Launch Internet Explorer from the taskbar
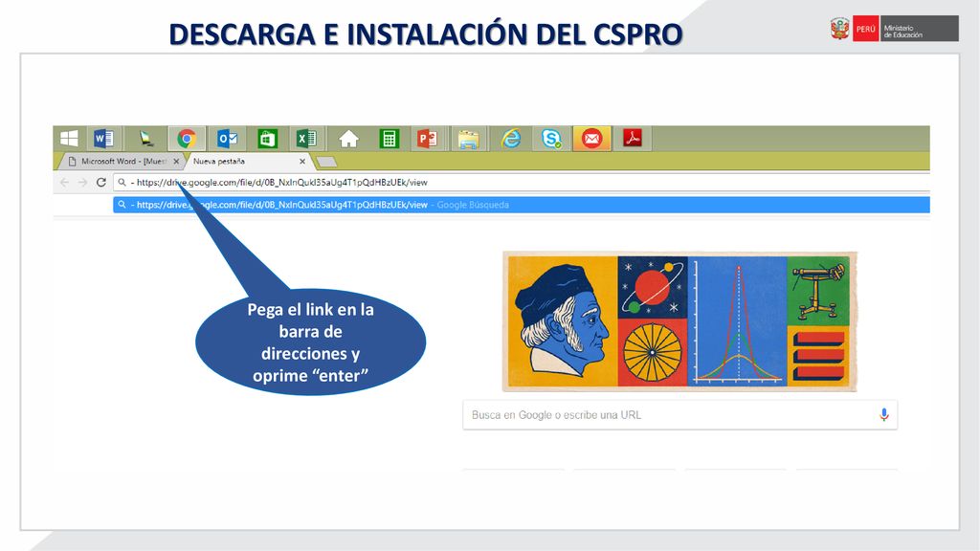Viewport: 980px width, 551px height. [511, 138]
